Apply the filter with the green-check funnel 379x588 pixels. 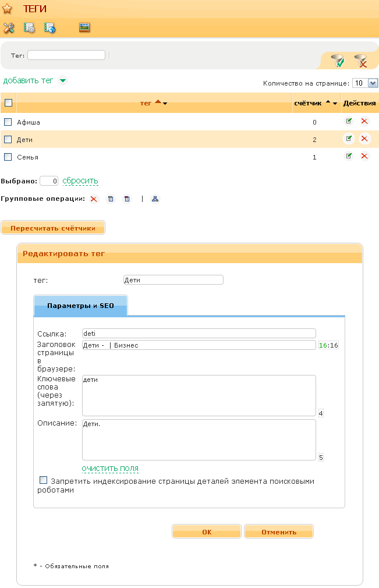(337, 60)
